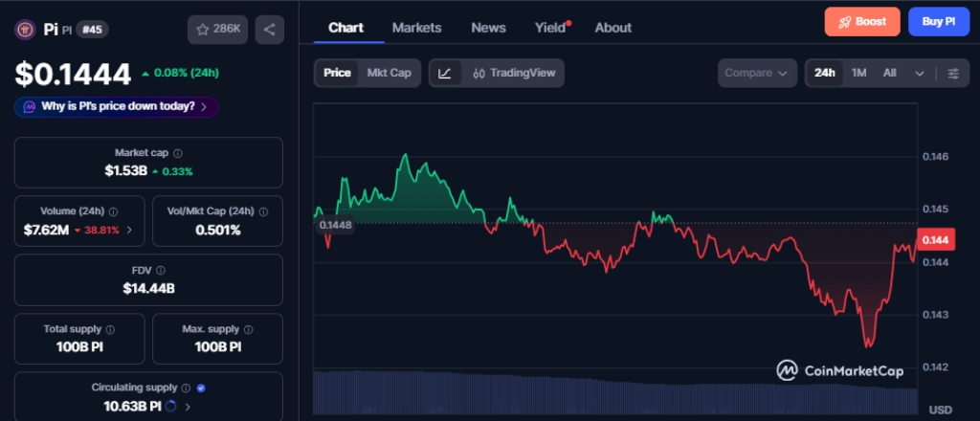This screenshot has height=421, width=980.
Task: Click the 0.33% market cap change text
Action: pyautogui.click(x=177, y=171)
